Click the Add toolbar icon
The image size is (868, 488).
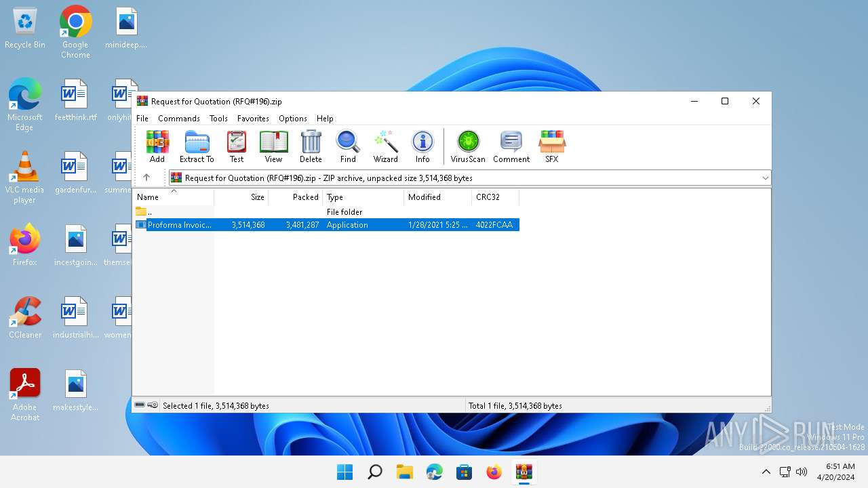157,146
